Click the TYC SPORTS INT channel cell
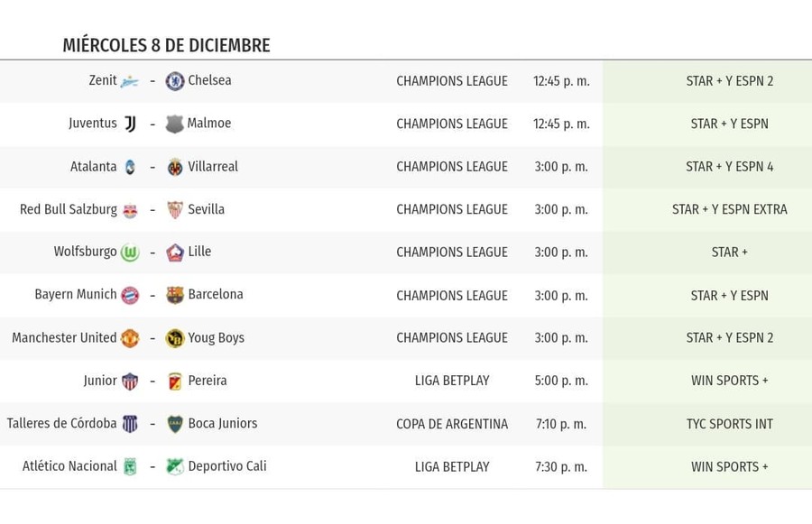 [x=729, y=424]
